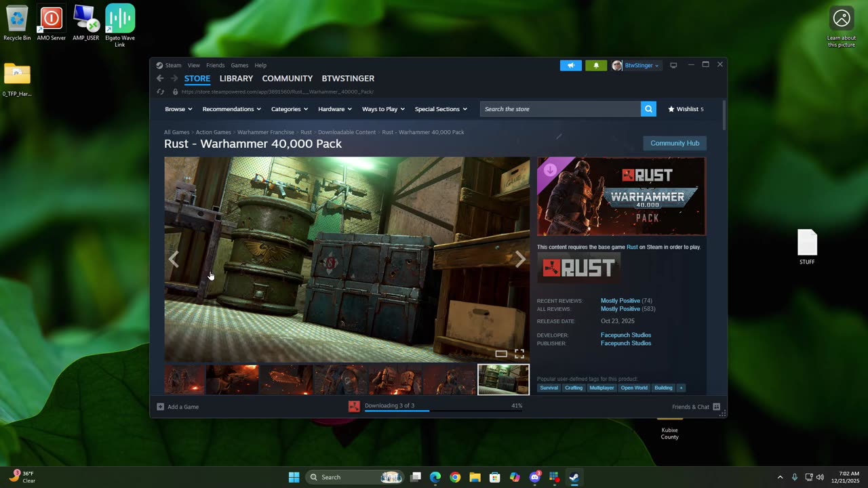The height and width of the screenshot is (488, 868).
Task: Open Google Chrome from the taskbar
Action: [455, 477]
